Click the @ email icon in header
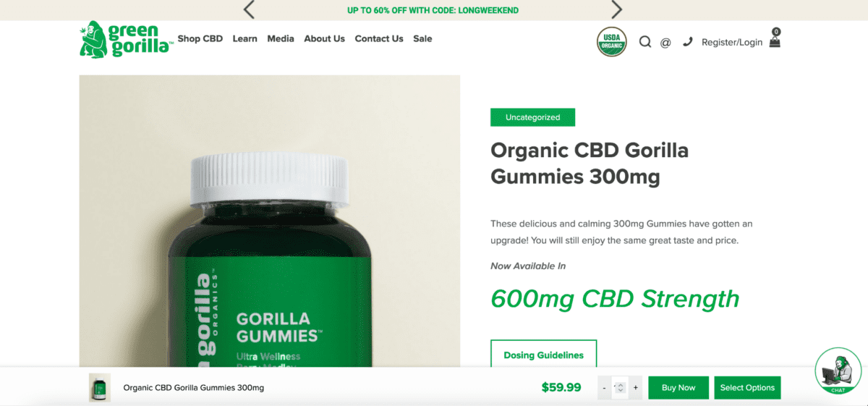The width and height of the screenshot is (868, 406). (x=665, y=43)
